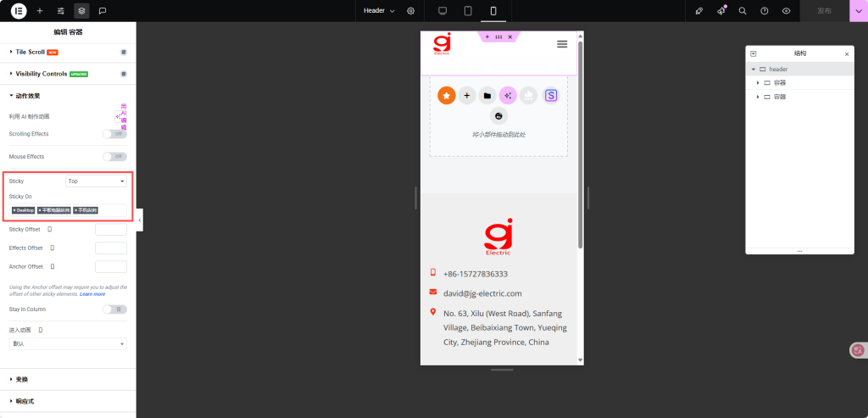Switch to desktop preview mode
Screen dimensions: 868x418
tap(442, 11)
